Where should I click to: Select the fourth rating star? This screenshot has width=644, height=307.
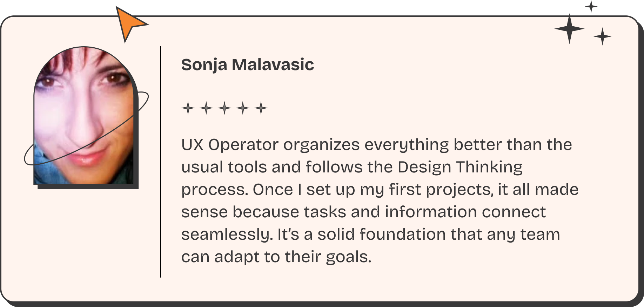coord(243,108)
